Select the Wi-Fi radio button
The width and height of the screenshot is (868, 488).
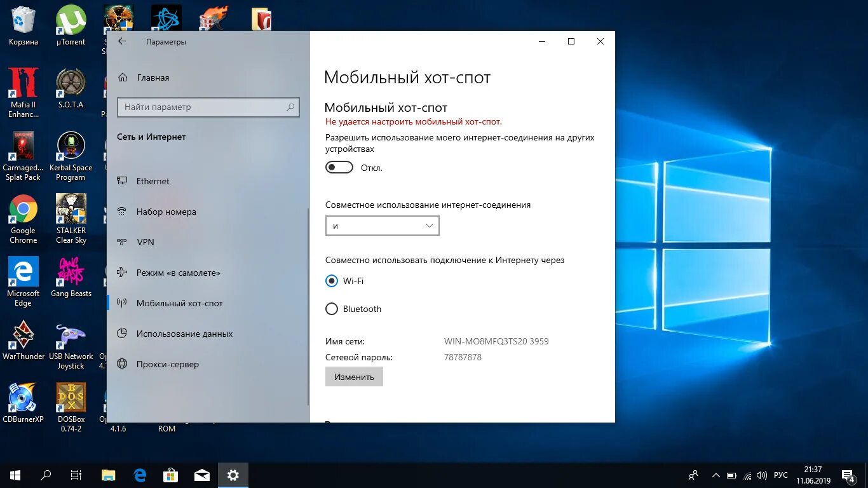(x=332, y=281)
